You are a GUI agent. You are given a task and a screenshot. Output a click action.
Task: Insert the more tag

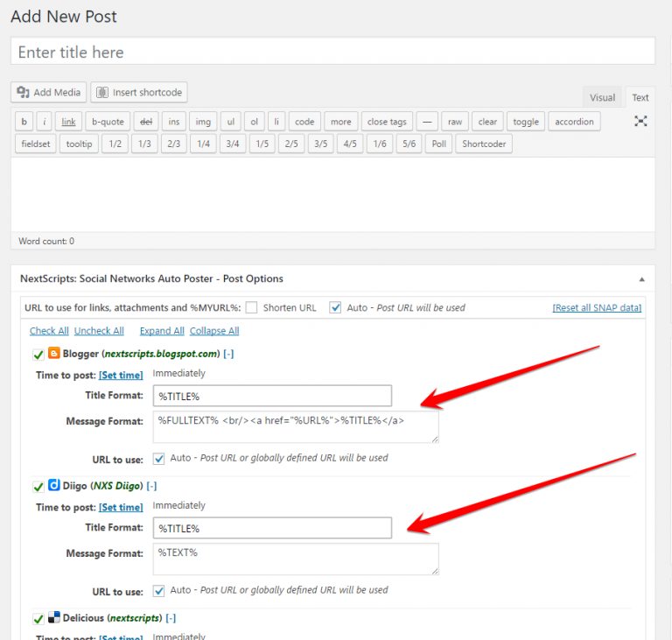[x=340, y=122]
